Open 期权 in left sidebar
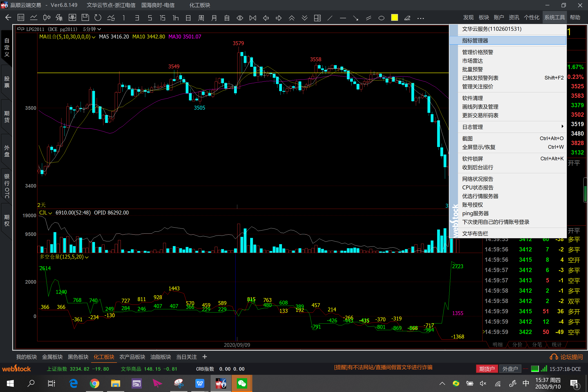Screen dimensions: 588x392 (x=7, y=220)
